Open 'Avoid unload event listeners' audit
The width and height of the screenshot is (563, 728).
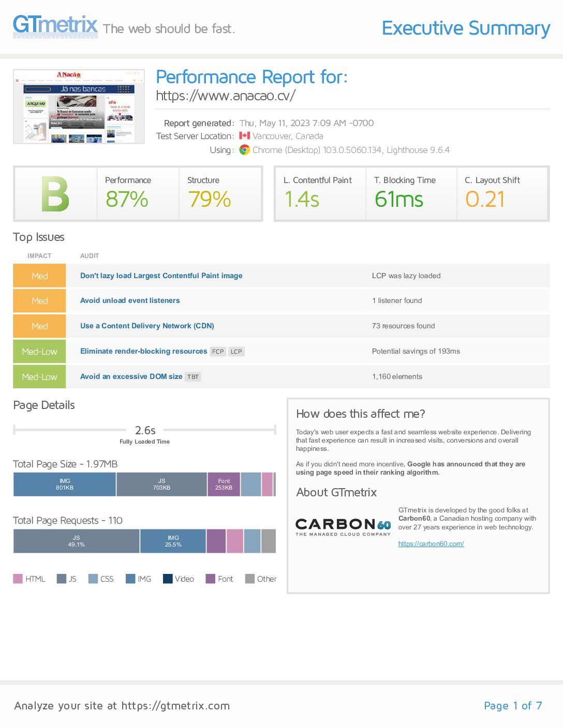130,300
